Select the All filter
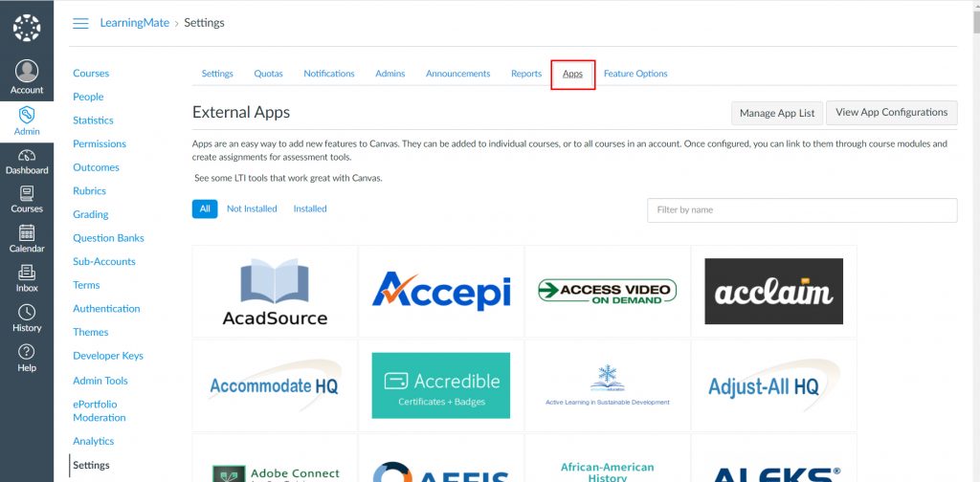980x482 pixels. pyautogui.click(x=205, y=209)
